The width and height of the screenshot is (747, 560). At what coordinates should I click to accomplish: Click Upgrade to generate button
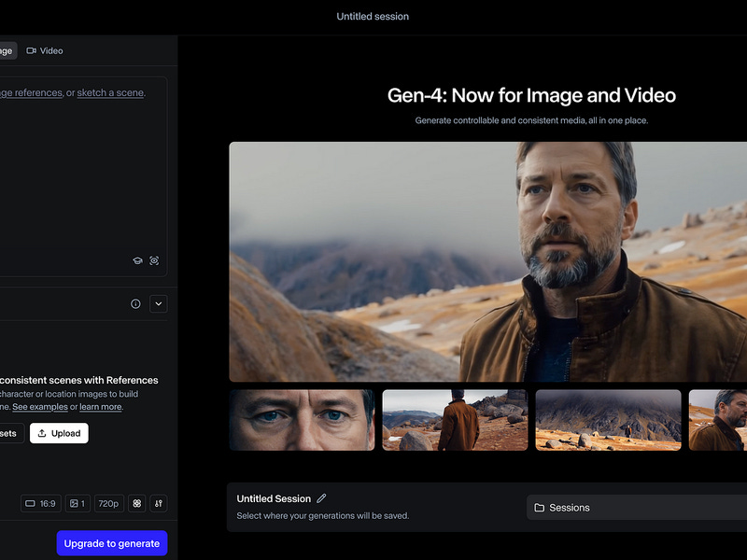[x=112, y=543]
